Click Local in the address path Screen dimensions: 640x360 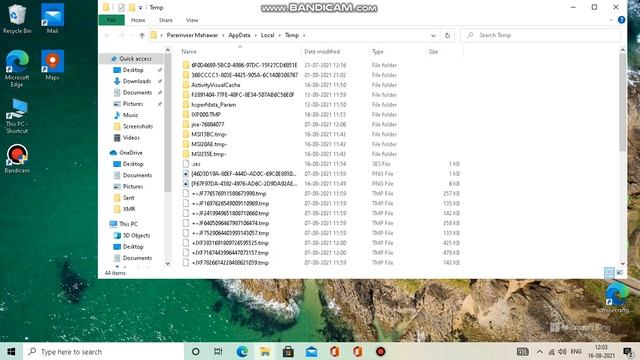(x=267, y=36)
